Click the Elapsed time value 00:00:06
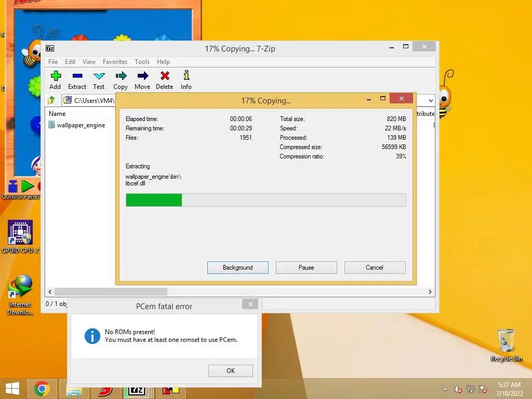This screenshot has height=399, width=532. 241,119
